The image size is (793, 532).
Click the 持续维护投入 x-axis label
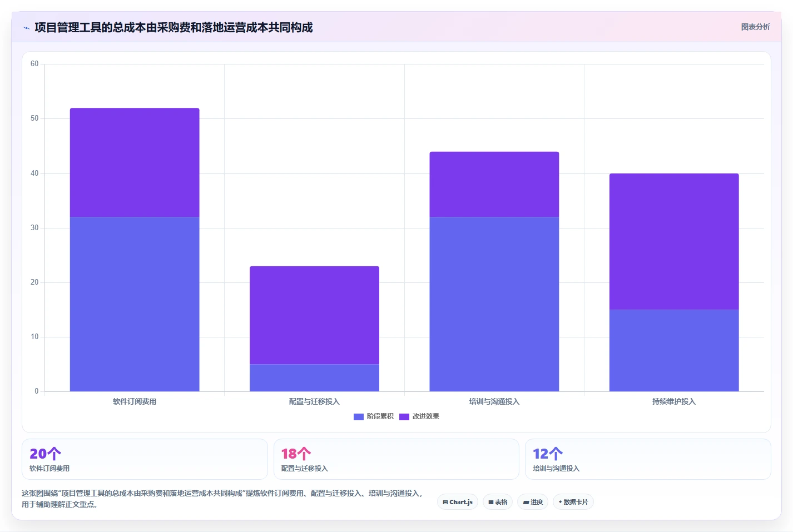[x=674, y=401]
